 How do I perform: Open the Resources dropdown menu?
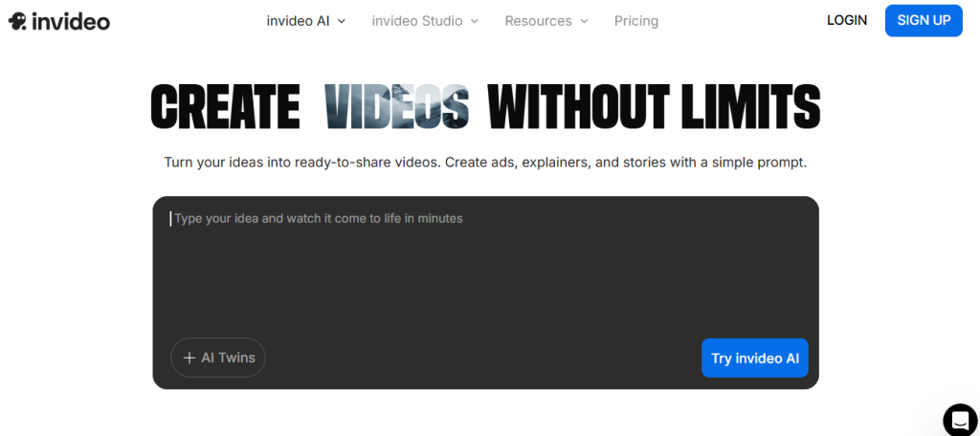click(546, 21)
